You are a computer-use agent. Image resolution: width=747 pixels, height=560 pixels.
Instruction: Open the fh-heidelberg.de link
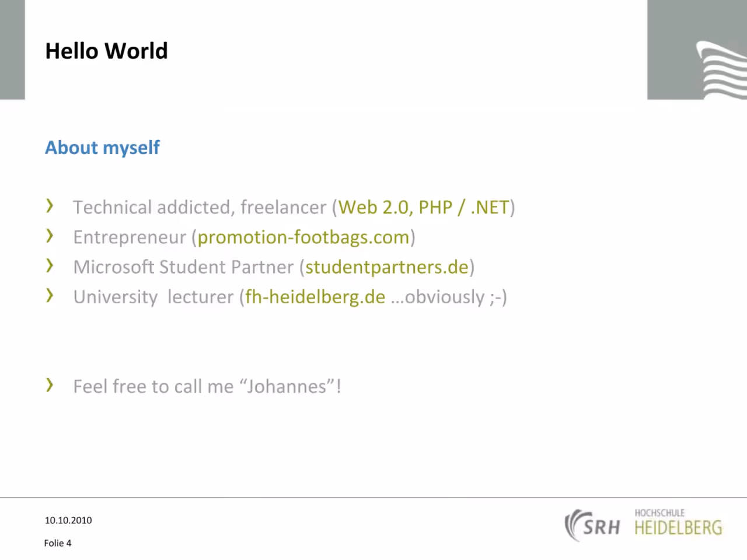tap(315, 297)
